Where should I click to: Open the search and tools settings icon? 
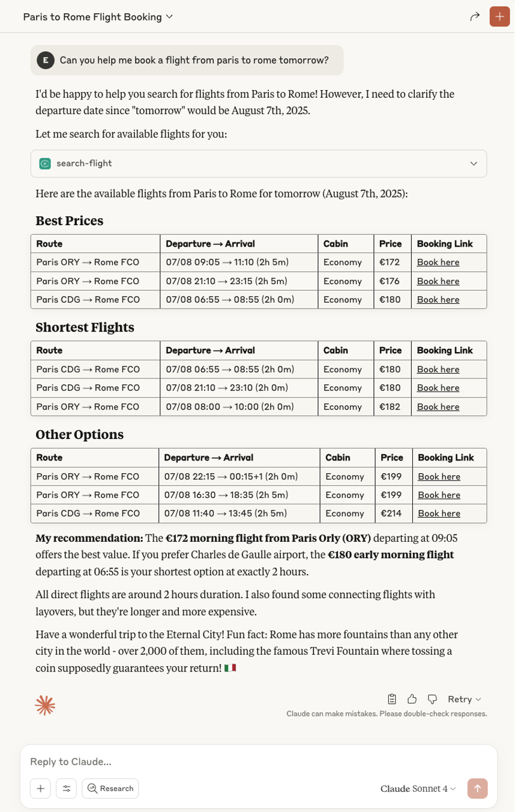[66, 789]
